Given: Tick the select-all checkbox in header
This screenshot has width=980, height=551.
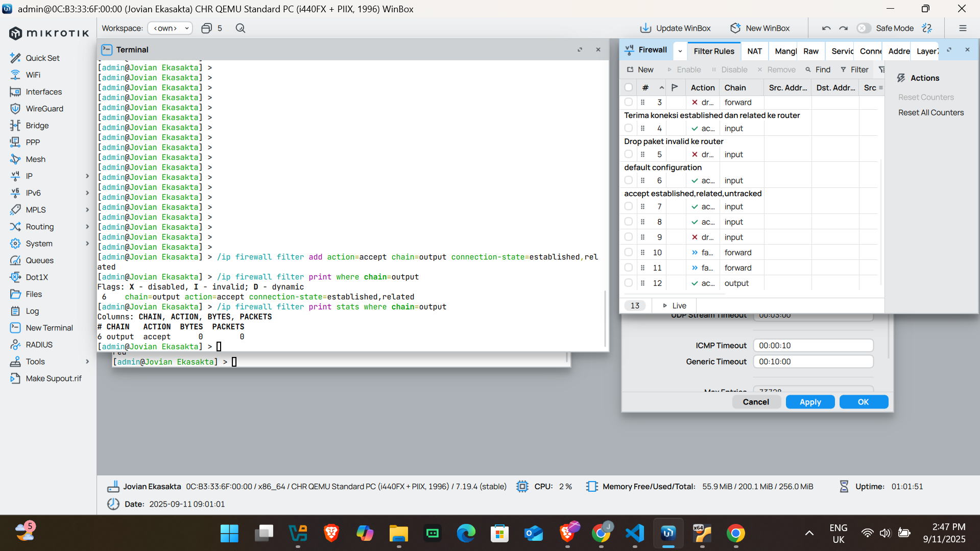Looking at the screenshot, I should pos(629,88).
